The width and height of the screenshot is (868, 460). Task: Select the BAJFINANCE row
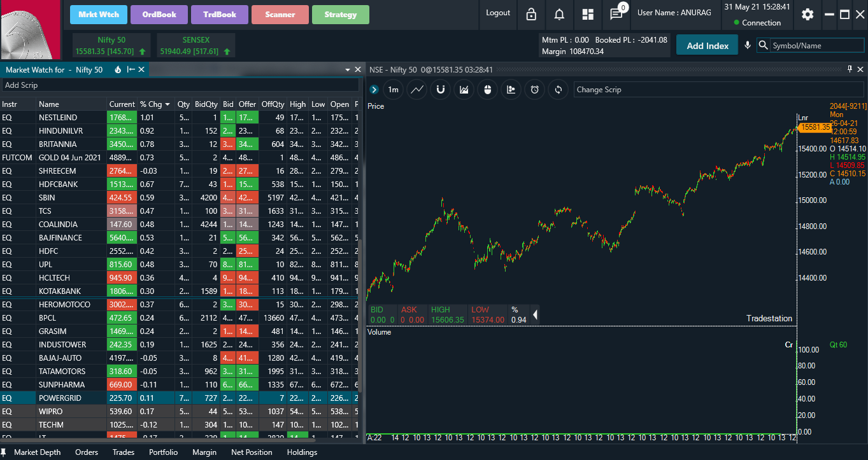[180, 238]
